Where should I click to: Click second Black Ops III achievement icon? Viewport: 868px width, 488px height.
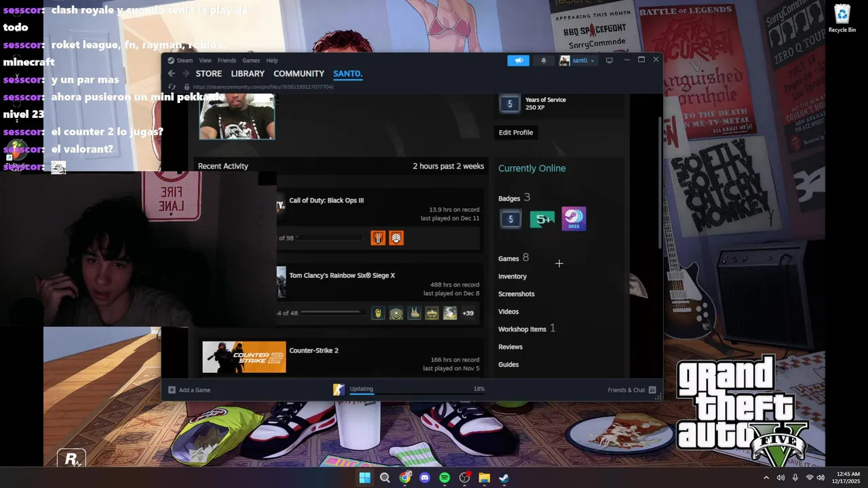coord(396,238)
